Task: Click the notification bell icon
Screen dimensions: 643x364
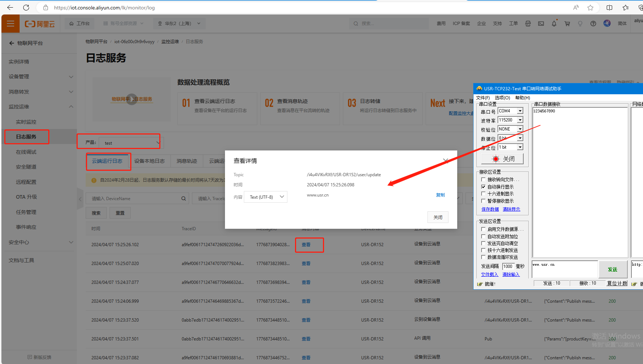Action: click(x=554, y=24)
